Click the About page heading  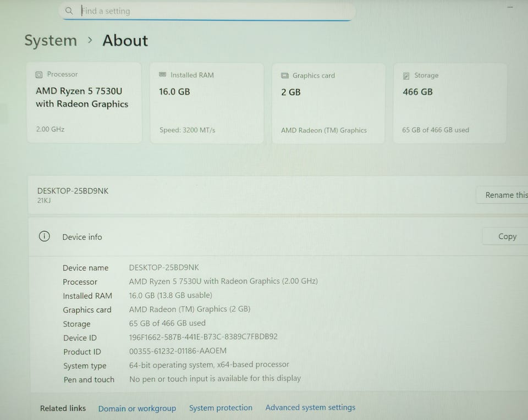(125, 41)
